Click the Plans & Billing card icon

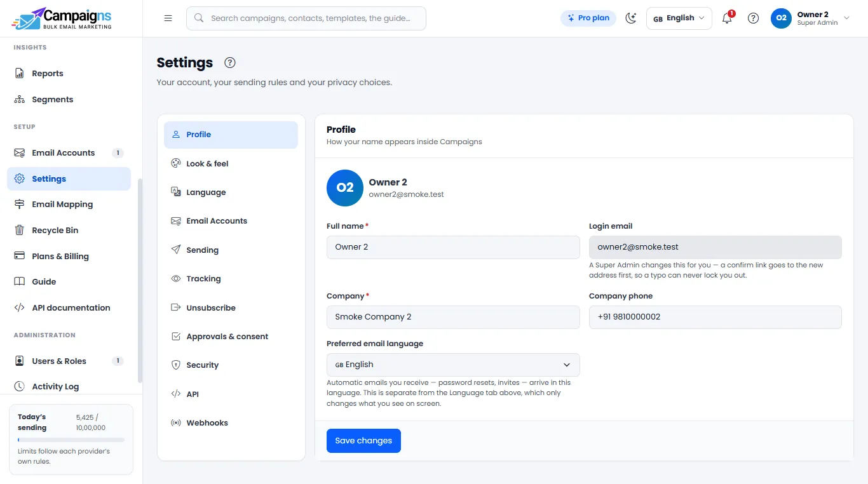(x=20, y=257)
